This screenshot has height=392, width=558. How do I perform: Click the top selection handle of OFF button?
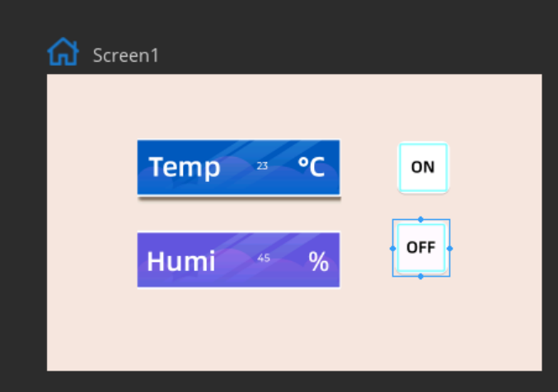coord(420,220)
